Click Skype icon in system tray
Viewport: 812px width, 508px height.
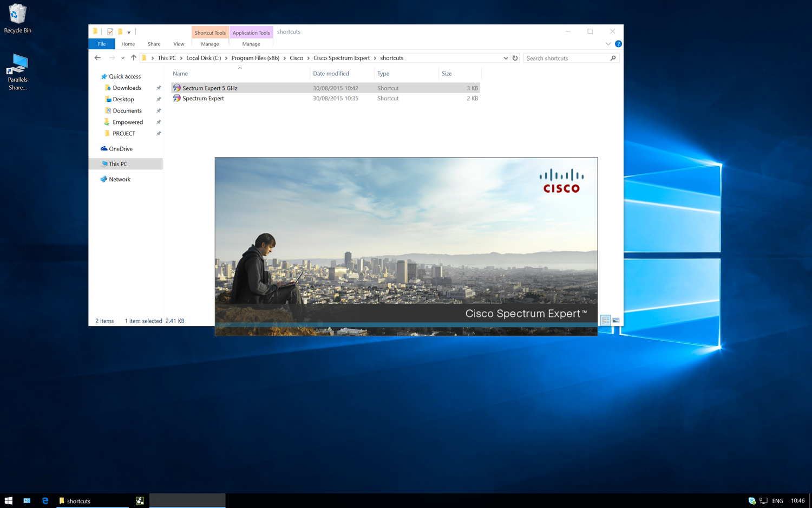[x=752, y=501]
